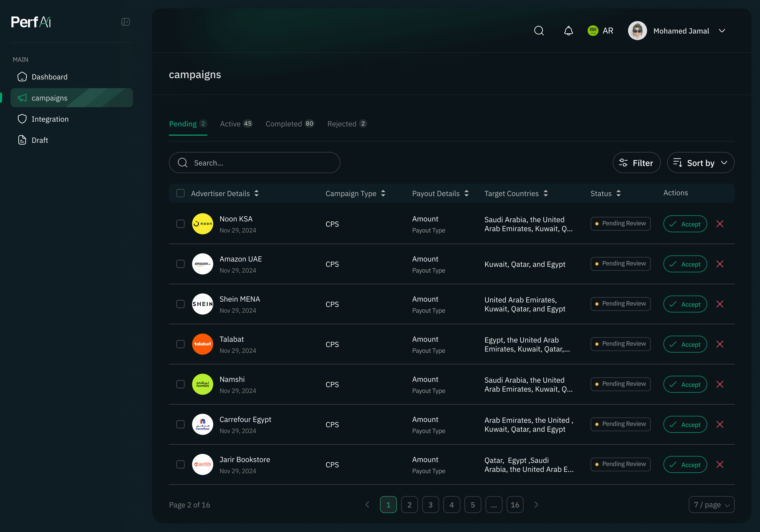760x532 pixels.
Task: Reject the Carrefour Egypt campaign
Action: (720, 424)
